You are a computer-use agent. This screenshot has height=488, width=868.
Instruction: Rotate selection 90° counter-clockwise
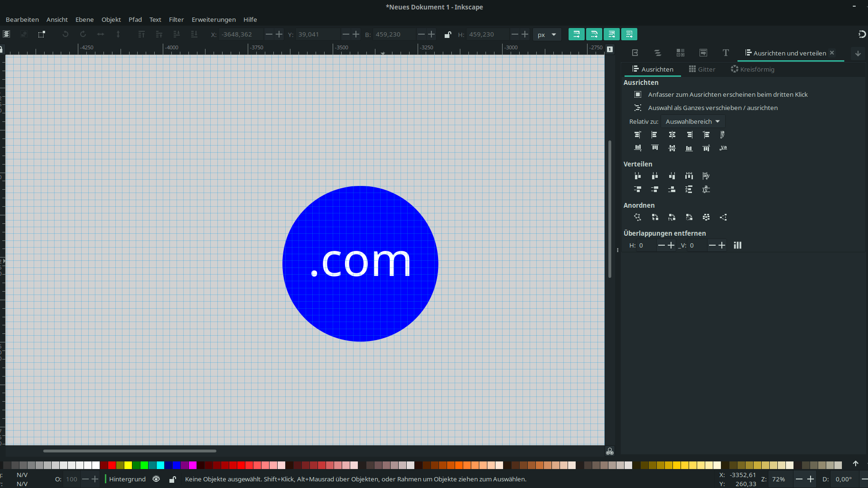pos(65,34)
